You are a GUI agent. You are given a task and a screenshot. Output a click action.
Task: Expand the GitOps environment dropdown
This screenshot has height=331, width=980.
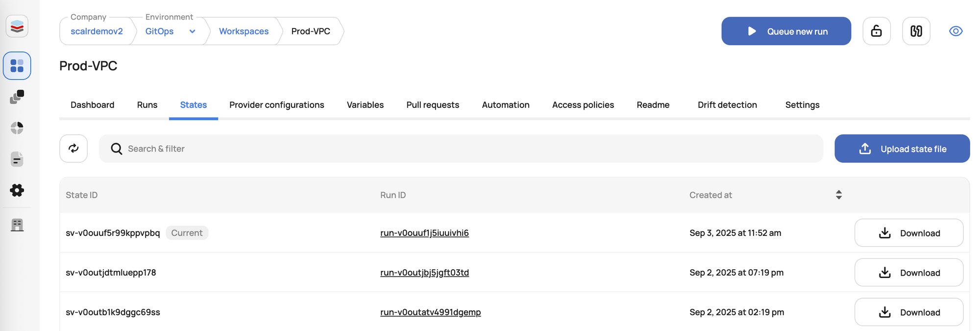[x=192, y=31]
